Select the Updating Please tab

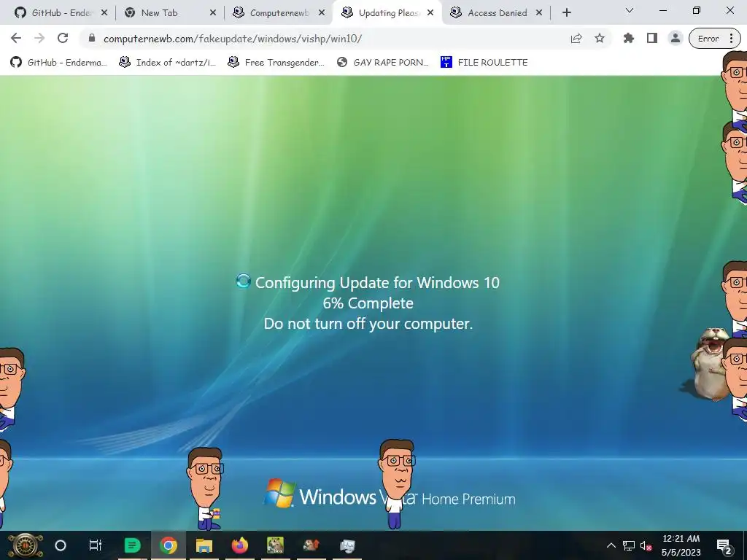click(387, 13)
